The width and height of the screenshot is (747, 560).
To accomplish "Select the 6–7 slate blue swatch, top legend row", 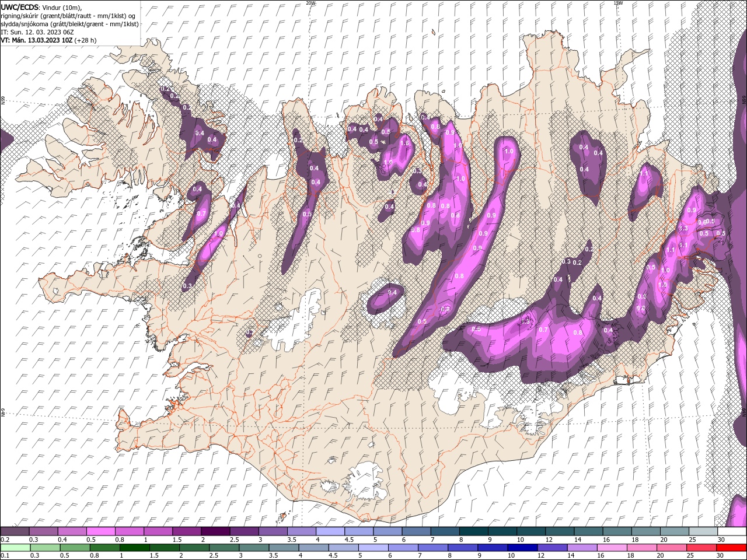I will point(417,531).
